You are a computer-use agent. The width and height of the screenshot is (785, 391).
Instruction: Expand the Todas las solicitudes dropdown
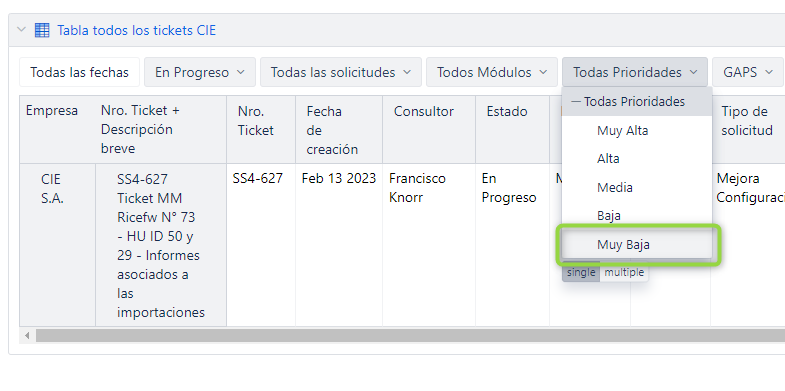(x=340, y=72)
